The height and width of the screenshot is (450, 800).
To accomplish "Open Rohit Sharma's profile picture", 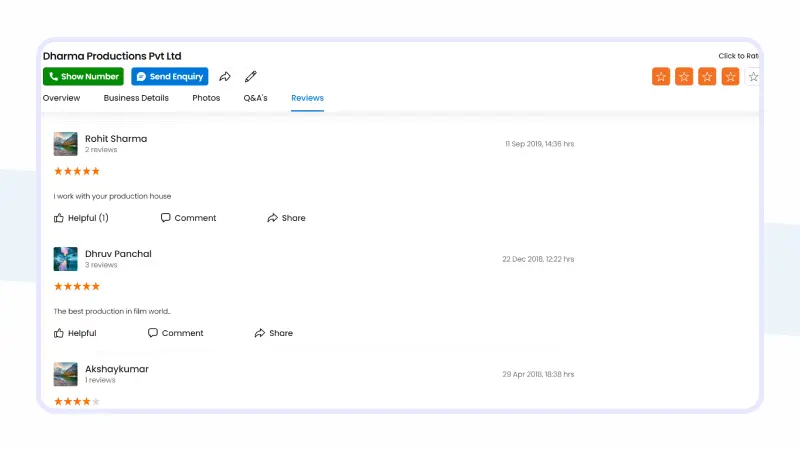I will tap(65, 144).
